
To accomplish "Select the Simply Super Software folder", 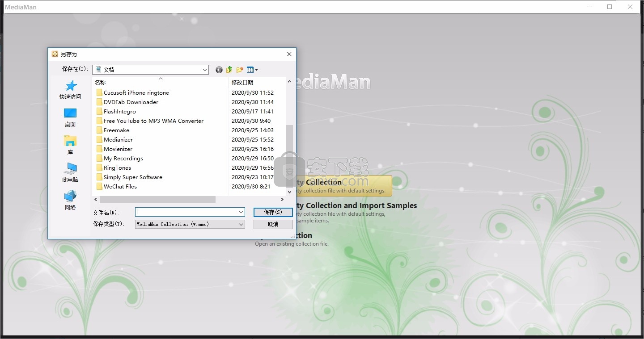I will (133, 177).
